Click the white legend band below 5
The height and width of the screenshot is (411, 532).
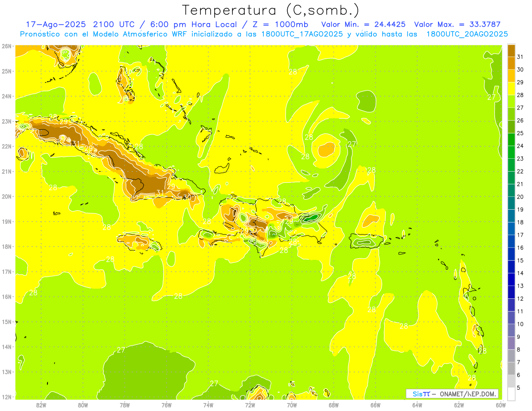coord(511,394)
